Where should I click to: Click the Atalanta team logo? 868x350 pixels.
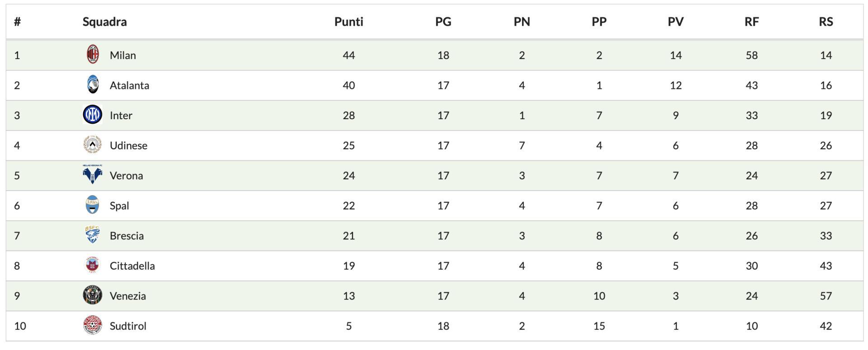(x=93, y=85)
